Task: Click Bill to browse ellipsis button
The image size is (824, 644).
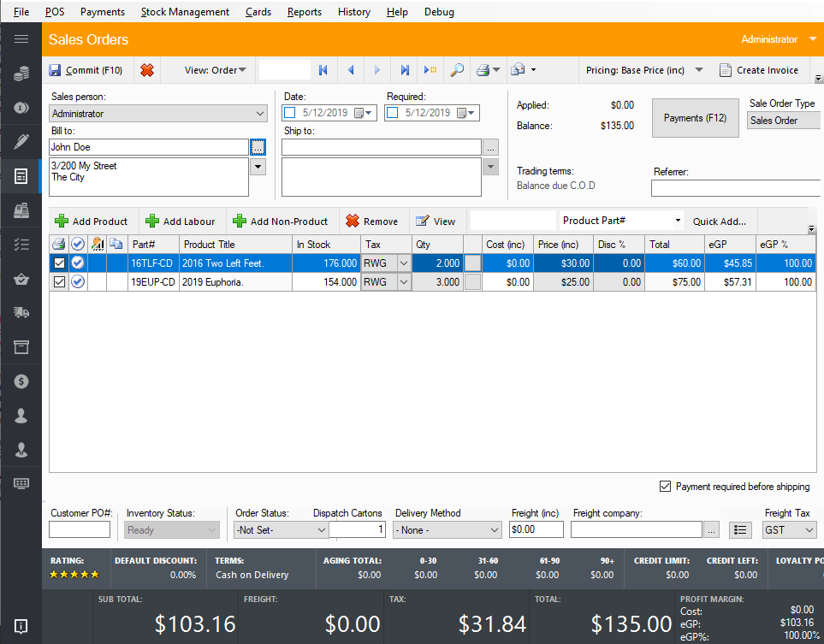Action: click(258, 148)
